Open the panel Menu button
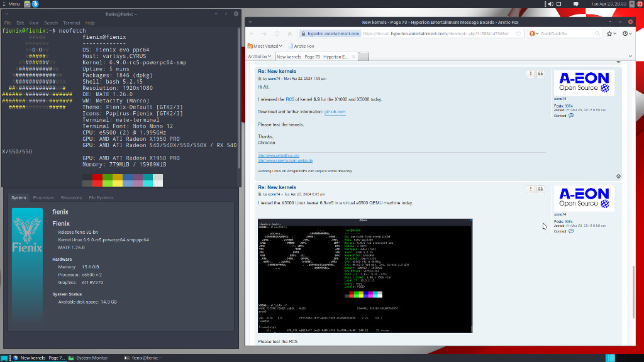Viewport: 644px width, 362px height. tap(11, 4)
